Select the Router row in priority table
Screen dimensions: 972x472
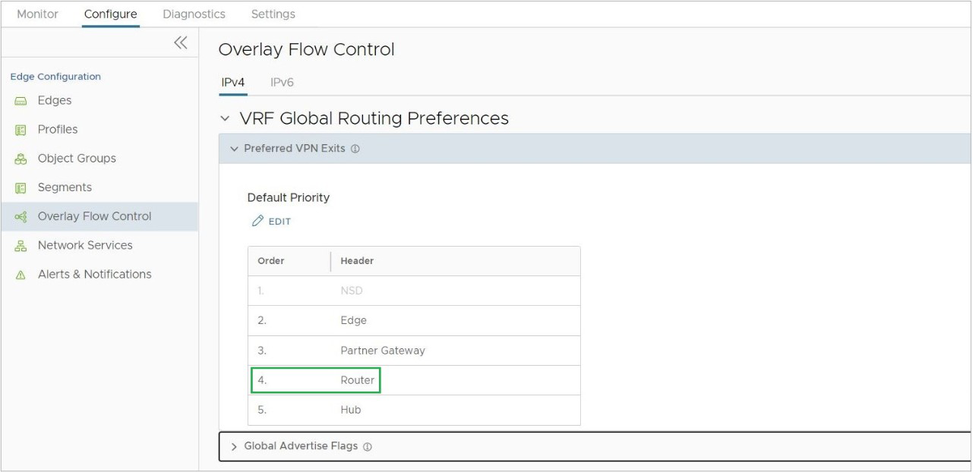357,380
